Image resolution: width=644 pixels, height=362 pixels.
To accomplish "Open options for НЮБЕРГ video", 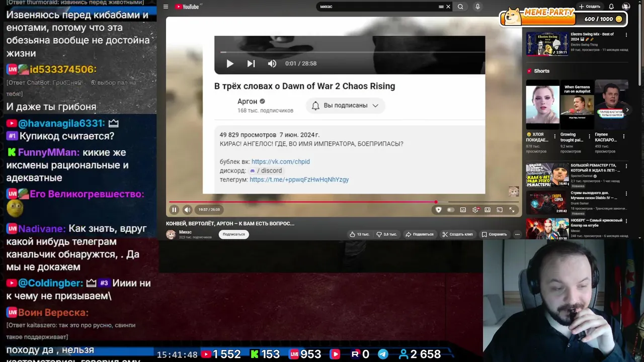I will [x=626, y=222].
